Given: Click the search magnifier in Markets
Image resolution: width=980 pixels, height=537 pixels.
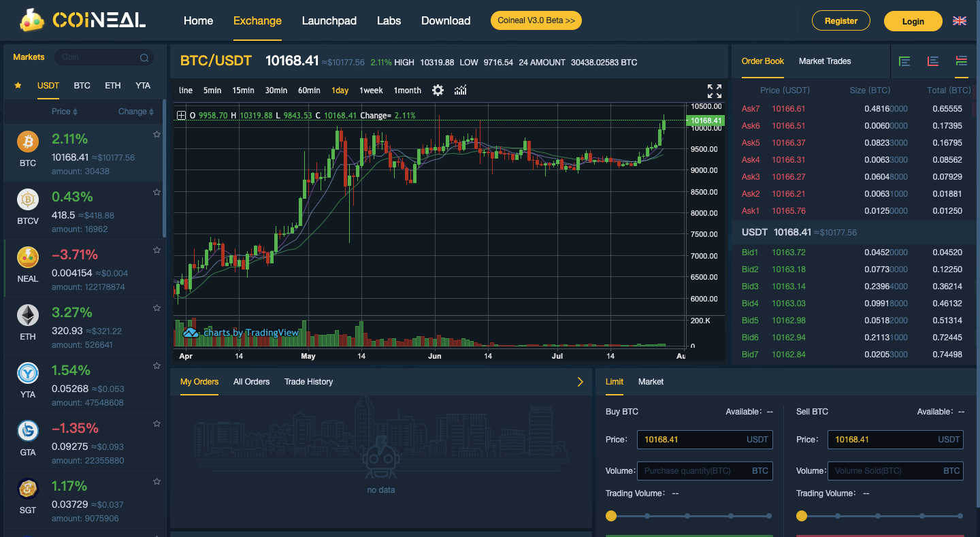Looking at the screenshot, I should (144, 58).
